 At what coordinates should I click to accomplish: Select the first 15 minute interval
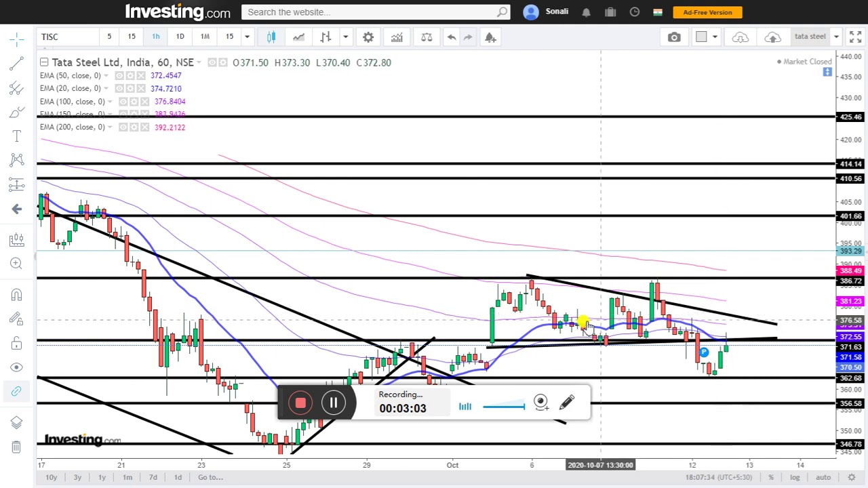click(x=132, y=37)
